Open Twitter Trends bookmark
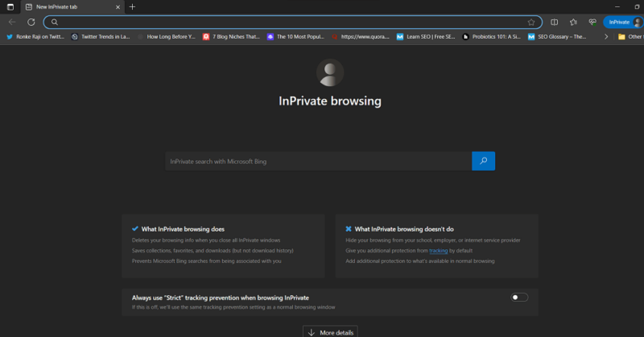Image resolution: width=644 pixels, height=337 pixels. (101, 36)
